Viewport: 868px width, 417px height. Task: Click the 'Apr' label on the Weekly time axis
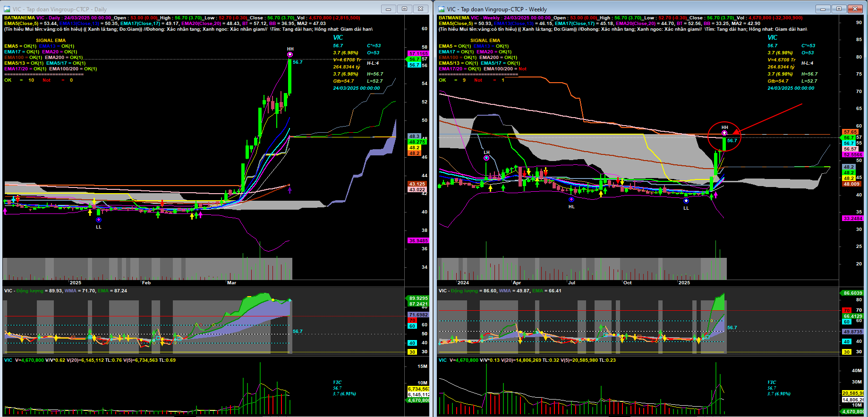pos(517,283)
